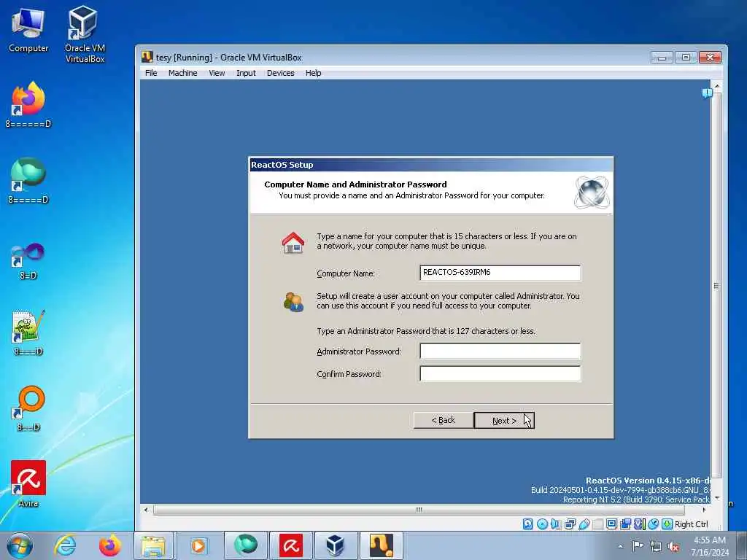Click the network adapter status icon
747x560 pixels.
click(x=570, y=524)
